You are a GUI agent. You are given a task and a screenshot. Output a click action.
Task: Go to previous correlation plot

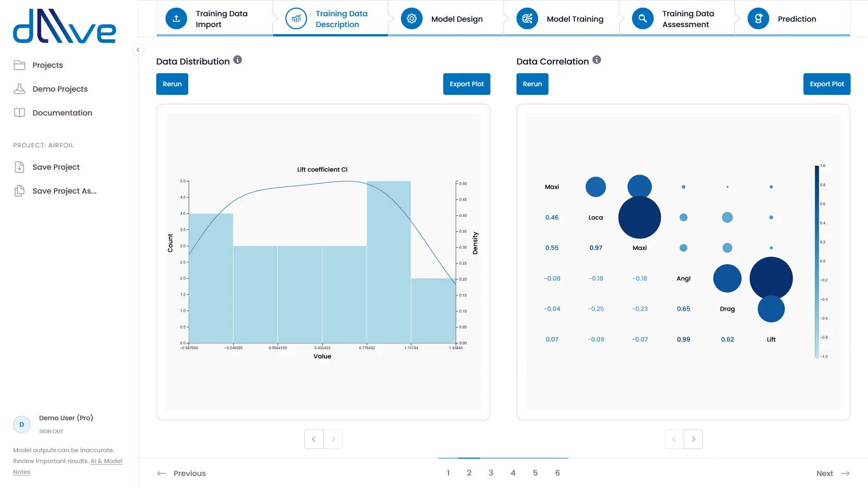tap(674, 439)
